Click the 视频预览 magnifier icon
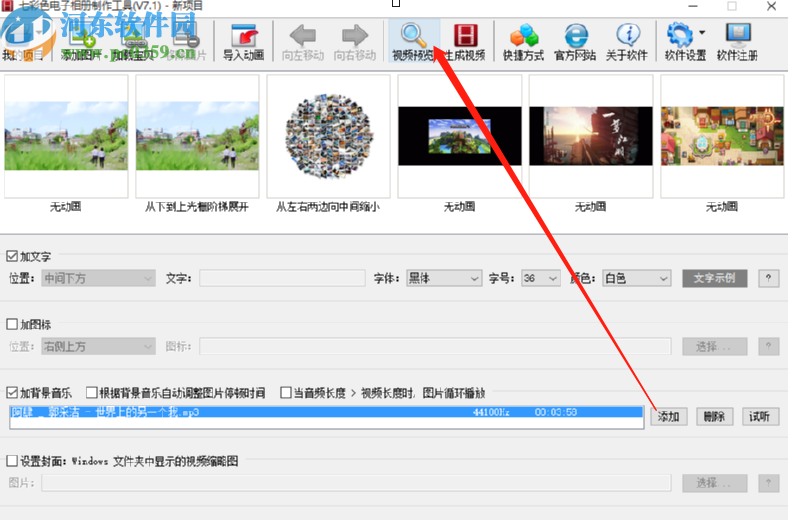The image size is (788, 520). [x=413, y=34]
